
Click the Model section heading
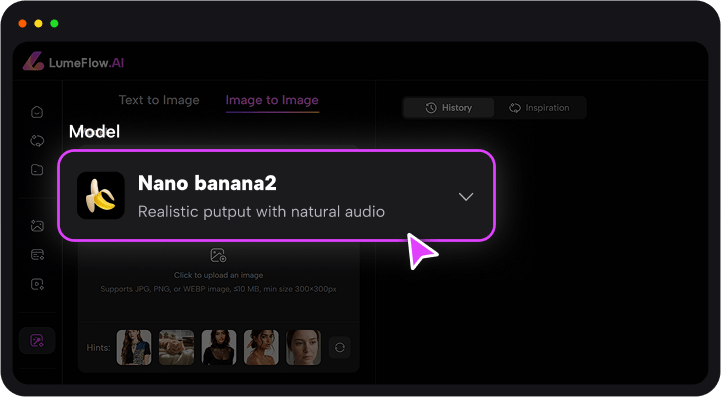click(x=94, y=132)
